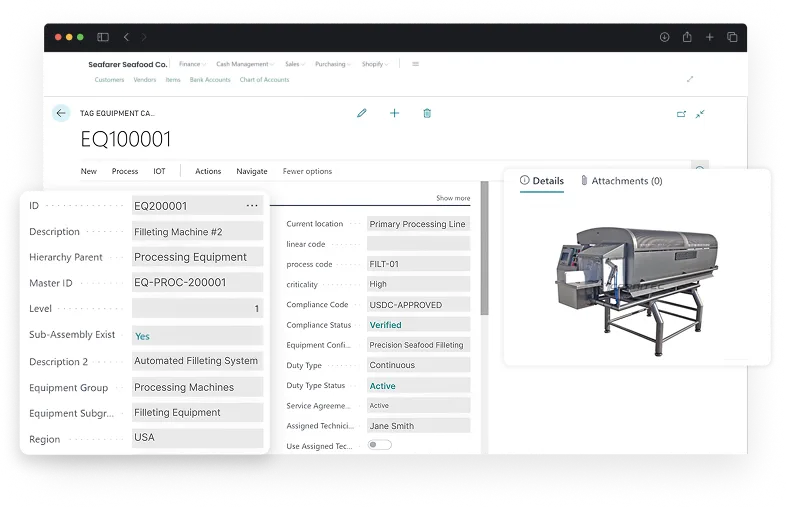
Task: Click the Description field Filleting Machine #2
Action: (197, 232)
